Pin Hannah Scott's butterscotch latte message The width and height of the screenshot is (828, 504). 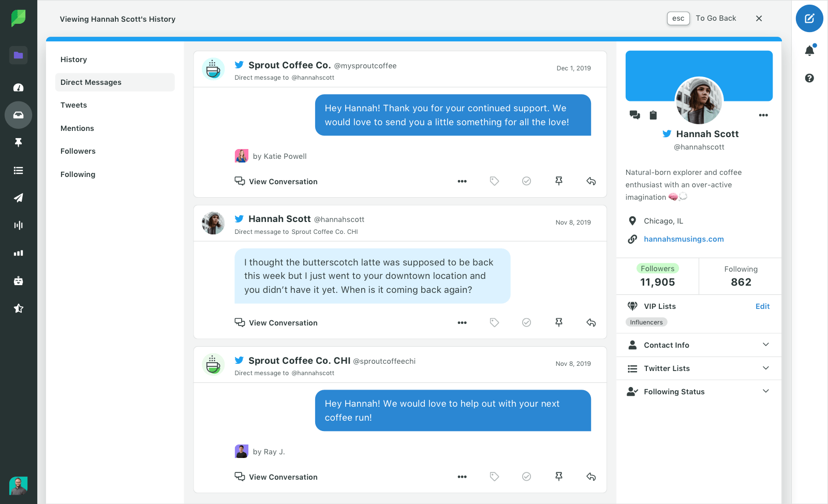(x=559, y=322)
